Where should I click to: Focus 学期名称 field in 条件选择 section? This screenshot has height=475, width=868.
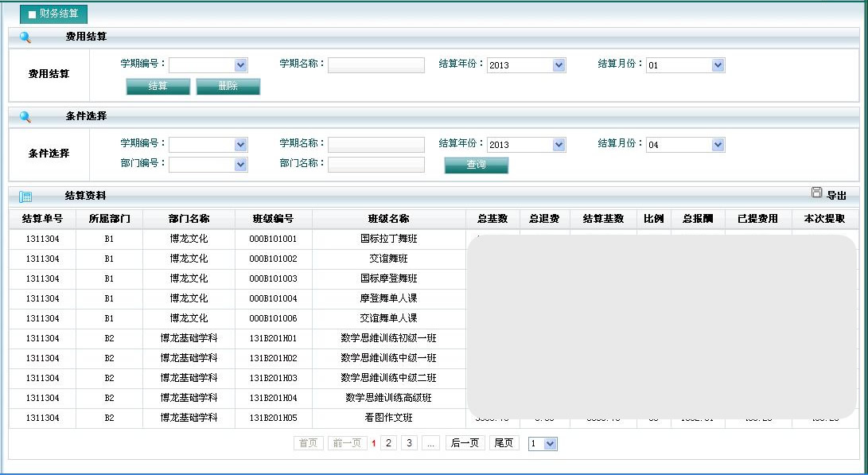[x=376, y=145]
